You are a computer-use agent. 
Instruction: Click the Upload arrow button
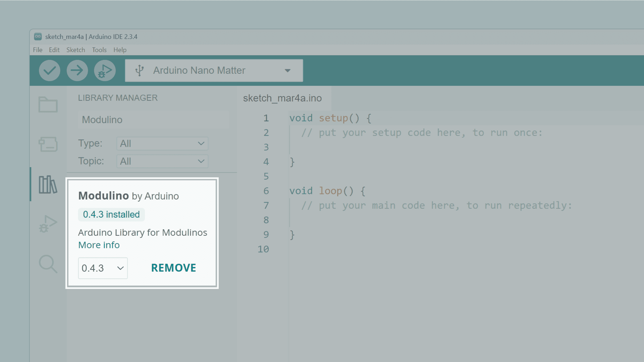(77, 70)
